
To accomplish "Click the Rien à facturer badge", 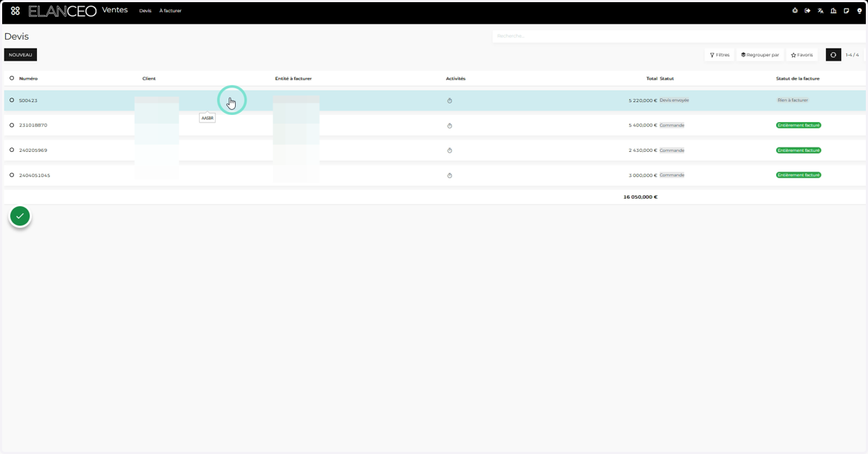I will pos(793,100).
